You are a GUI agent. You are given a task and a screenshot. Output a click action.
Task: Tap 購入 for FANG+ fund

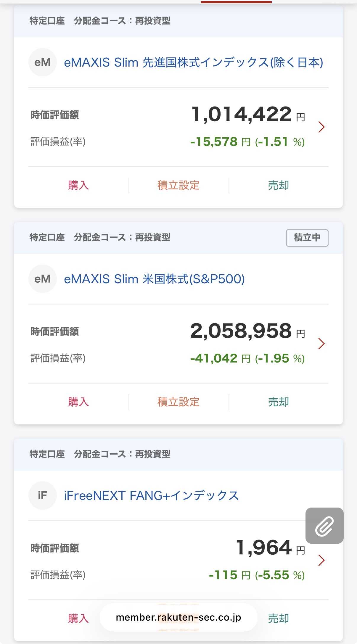[78, 619]
